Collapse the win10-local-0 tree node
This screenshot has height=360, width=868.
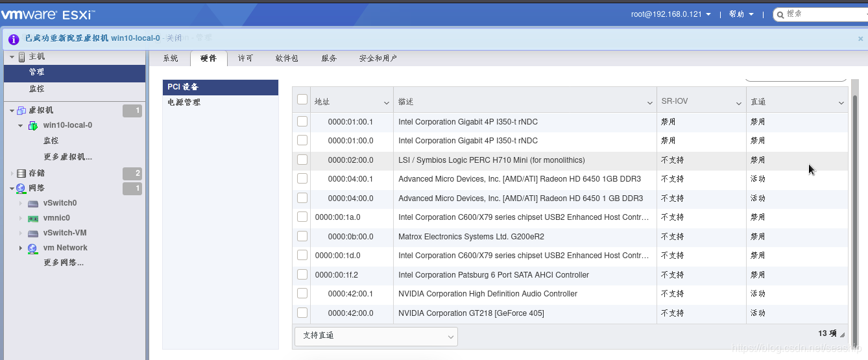(x=21, y=125)
